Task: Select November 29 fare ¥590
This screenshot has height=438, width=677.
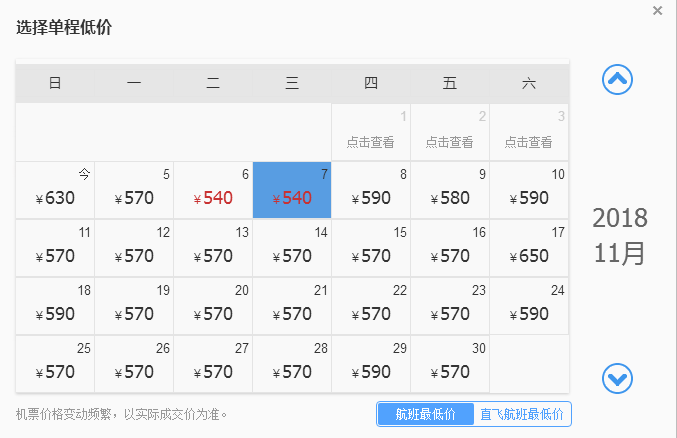Action: click(370, 364)
